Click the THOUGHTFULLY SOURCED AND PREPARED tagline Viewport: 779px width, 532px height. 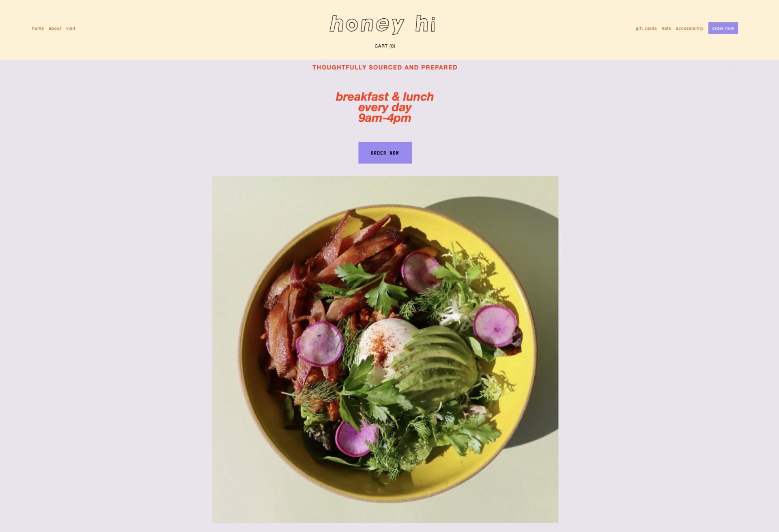[385, 67]
